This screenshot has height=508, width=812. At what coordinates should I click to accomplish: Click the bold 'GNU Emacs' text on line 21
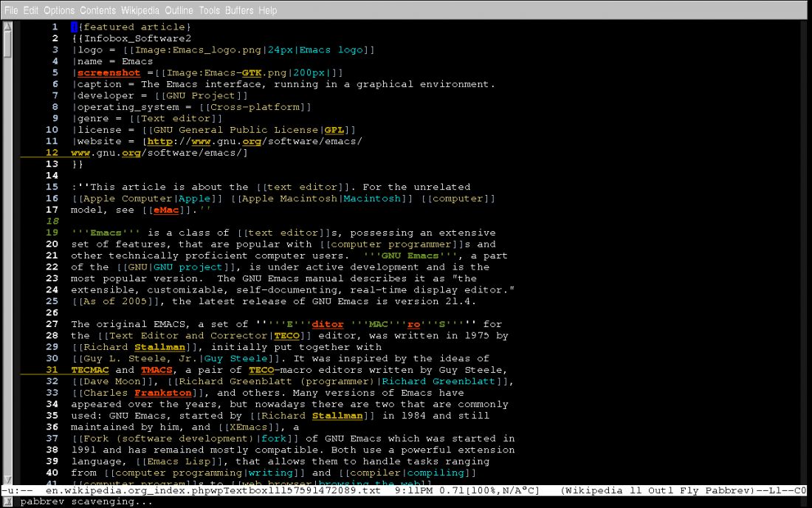tap(410, 255)
